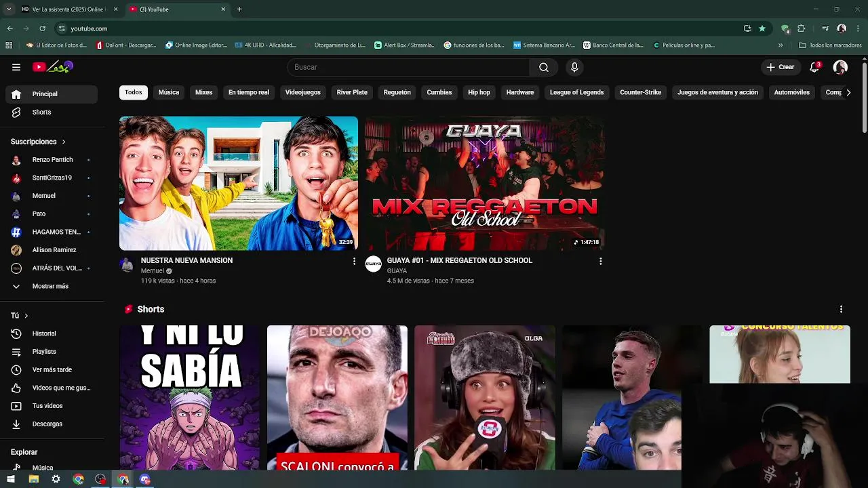Open Música under Explorar
Image resolution: width=868 pixels, height=488 pixels.
(x=52, y=468)
